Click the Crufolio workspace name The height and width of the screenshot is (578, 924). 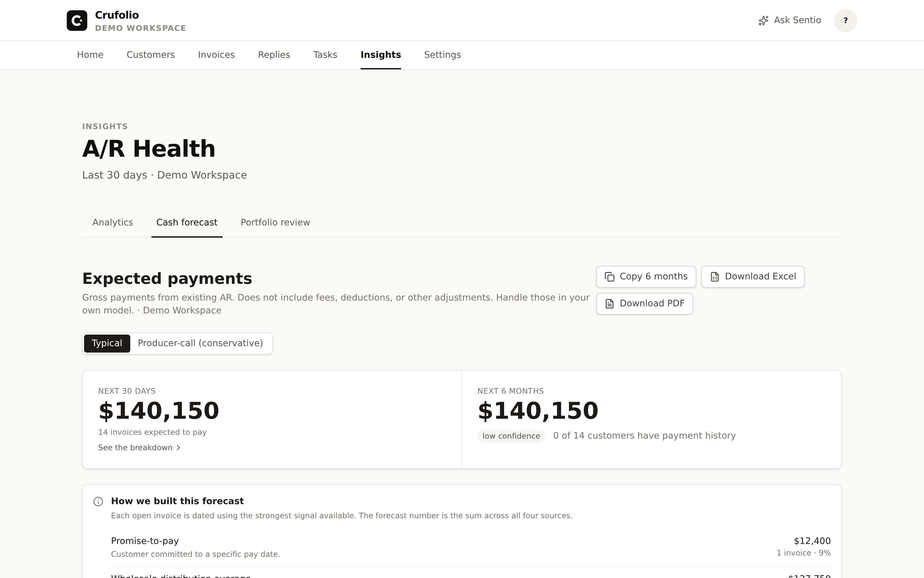(x=117, y=15)
